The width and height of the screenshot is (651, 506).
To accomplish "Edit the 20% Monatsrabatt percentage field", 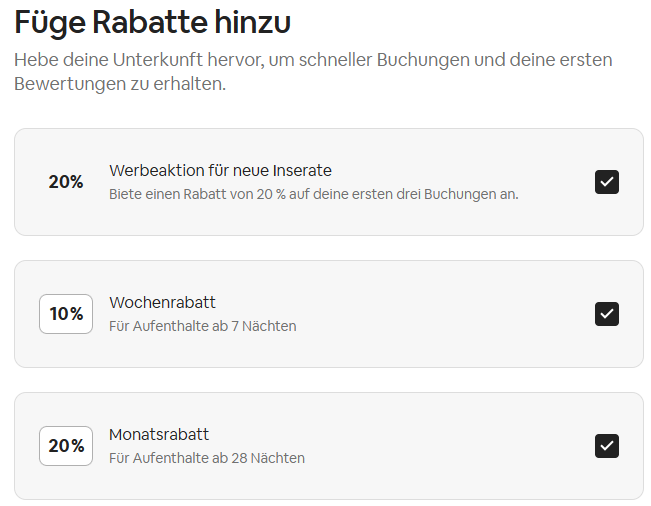I will [x=66, y=446].
